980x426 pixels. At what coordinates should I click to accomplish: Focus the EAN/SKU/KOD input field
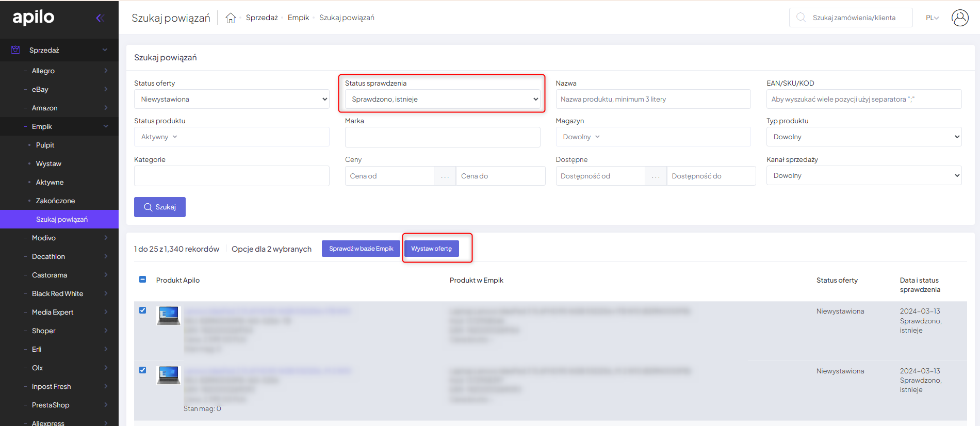click(x=863, y=99)
